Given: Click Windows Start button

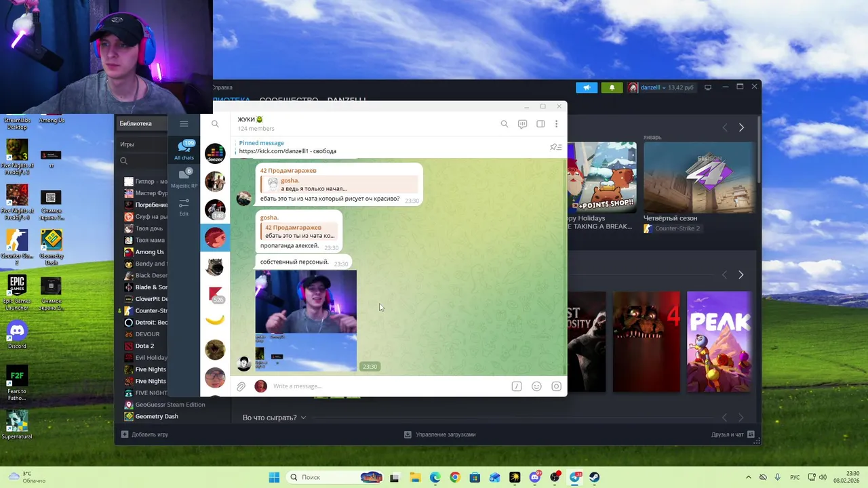Looking at the screenshot, I should pyautogui.click(x=274, y=477).
